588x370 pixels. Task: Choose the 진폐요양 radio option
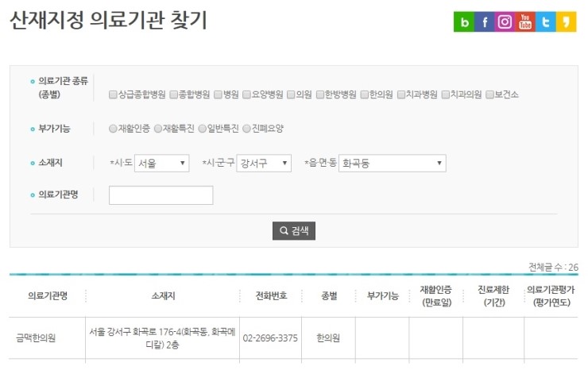247,129
